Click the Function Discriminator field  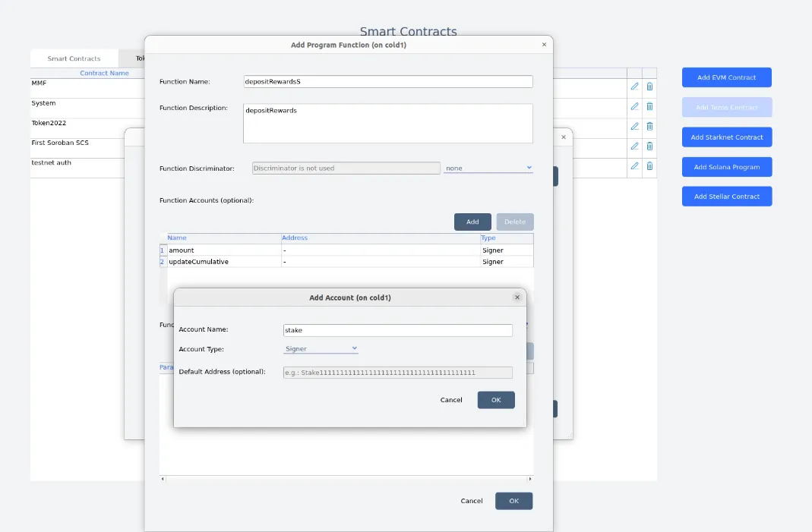[346, 168]
